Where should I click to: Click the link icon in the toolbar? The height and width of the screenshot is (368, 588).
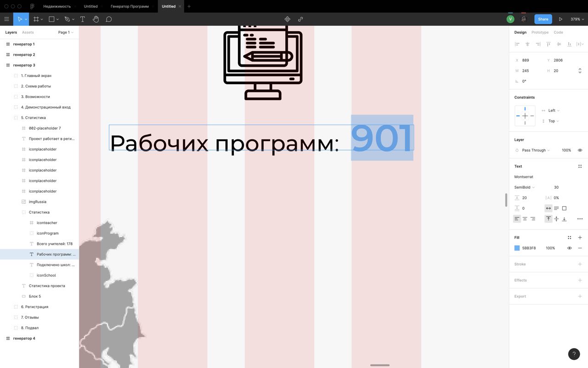[x=300, y=19]
